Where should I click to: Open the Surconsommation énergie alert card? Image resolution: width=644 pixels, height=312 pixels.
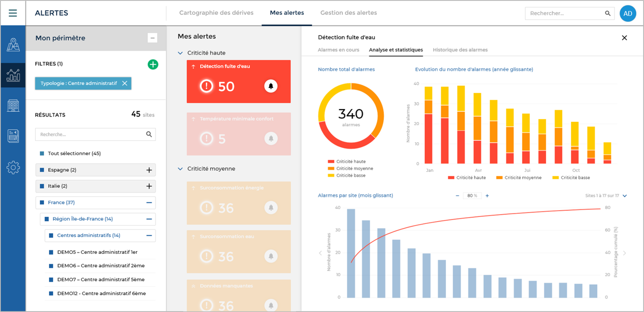click(x=239, y=203)
